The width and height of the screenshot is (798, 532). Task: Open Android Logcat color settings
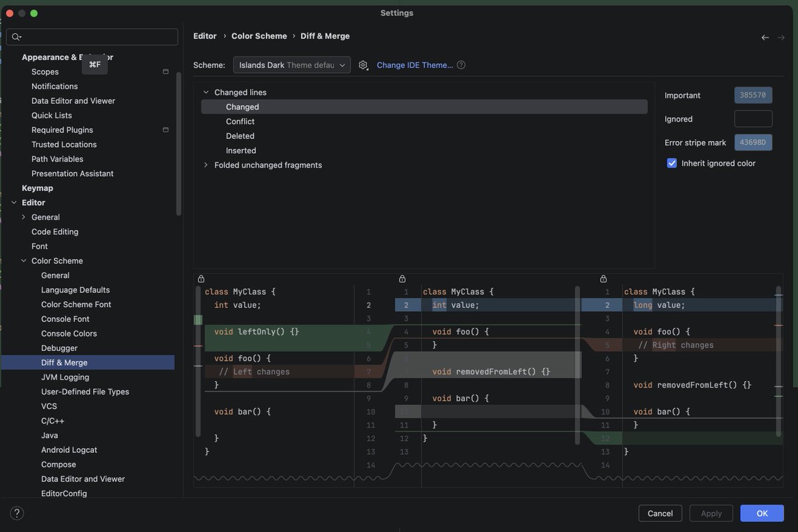69,450
